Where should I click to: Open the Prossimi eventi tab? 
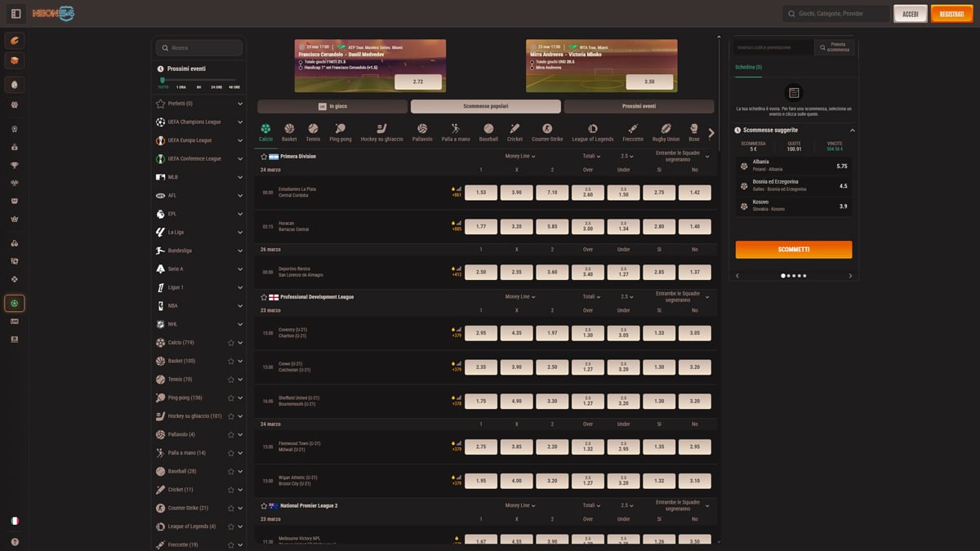[x=639, y=106]
